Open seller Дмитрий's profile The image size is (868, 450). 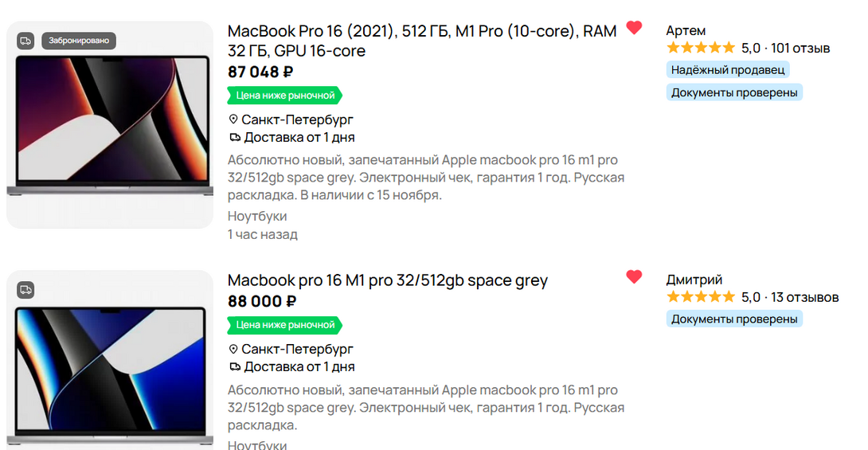tap(694, 280)
